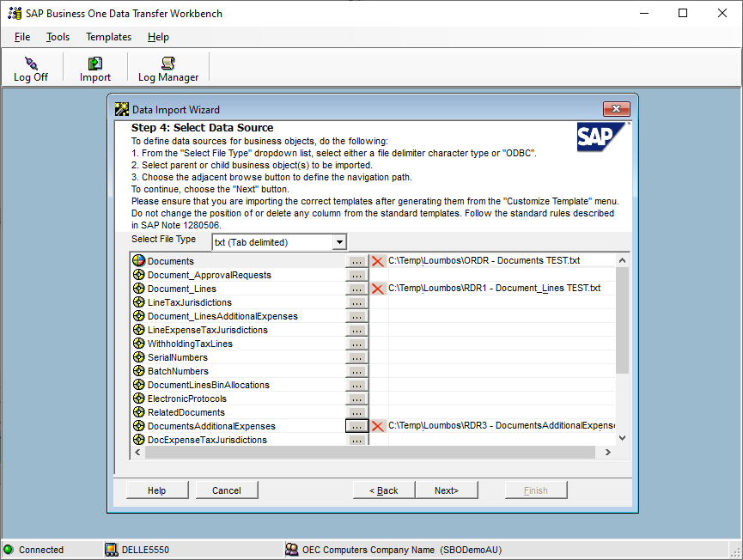Open the Select File Type dropdown
This screenshot has height=560, width=743.
(339, 242)
